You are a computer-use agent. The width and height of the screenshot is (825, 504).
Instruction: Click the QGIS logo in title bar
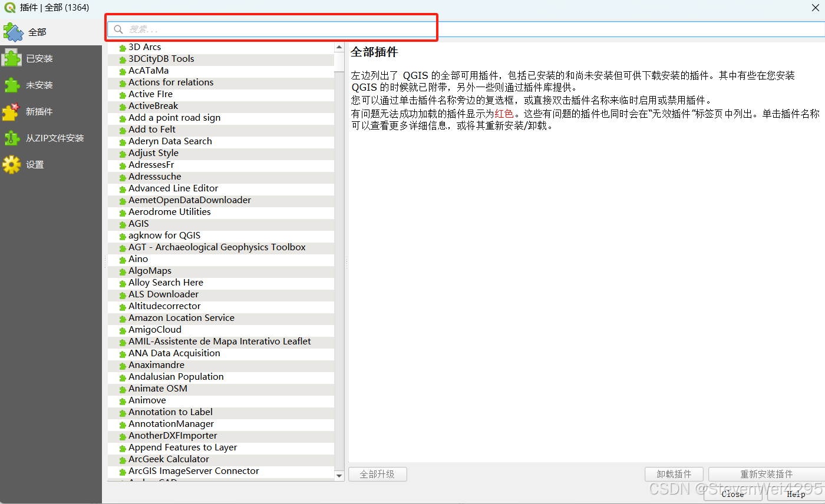9,8
